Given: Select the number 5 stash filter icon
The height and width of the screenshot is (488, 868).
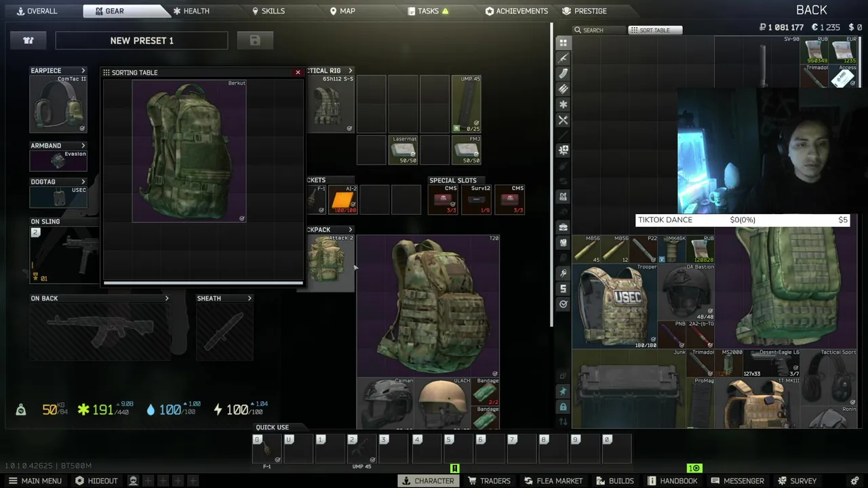Looking at the screenshot, I should (x=563, y=289).
